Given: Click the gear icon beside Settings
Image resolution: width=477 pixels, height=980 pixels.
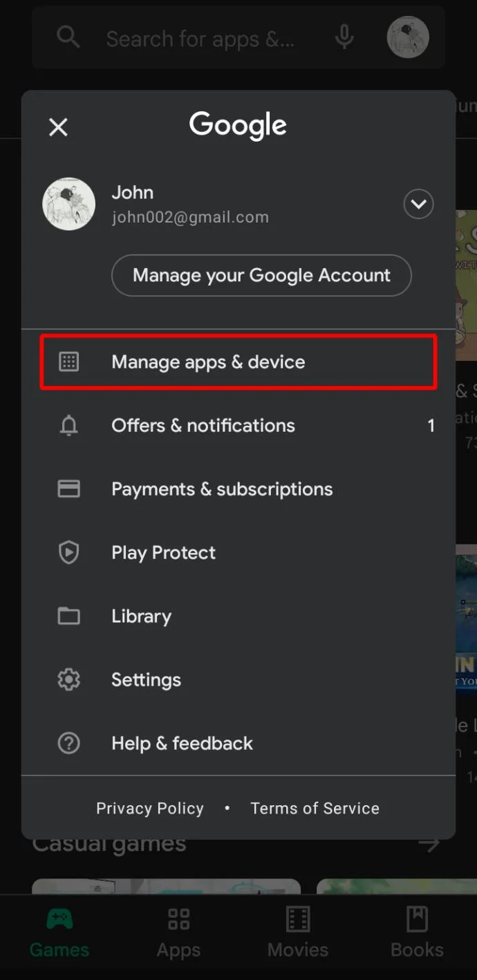Looking at the screenshot, I should click(x=68, y=680).
